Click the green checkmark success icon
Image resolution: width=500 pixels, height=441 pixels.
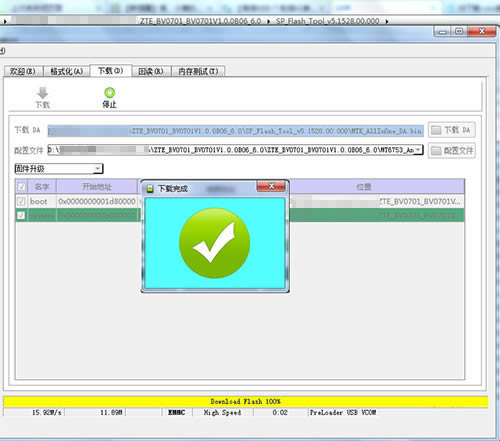(214, 243)
